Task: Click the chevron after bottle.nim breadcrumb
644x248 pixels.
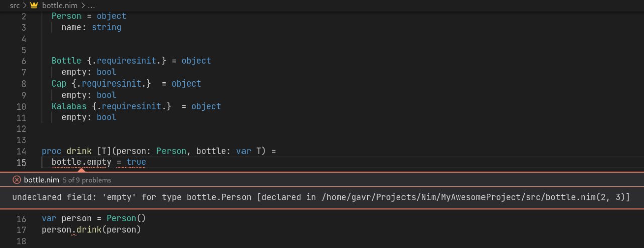Action: (83, 5)
